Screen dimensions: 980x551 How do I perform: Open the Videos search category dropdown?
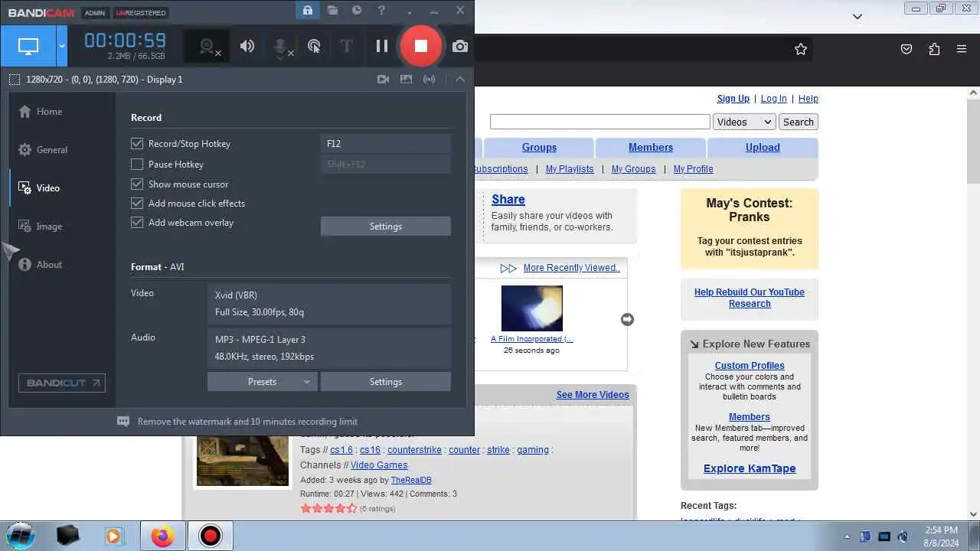744,122
